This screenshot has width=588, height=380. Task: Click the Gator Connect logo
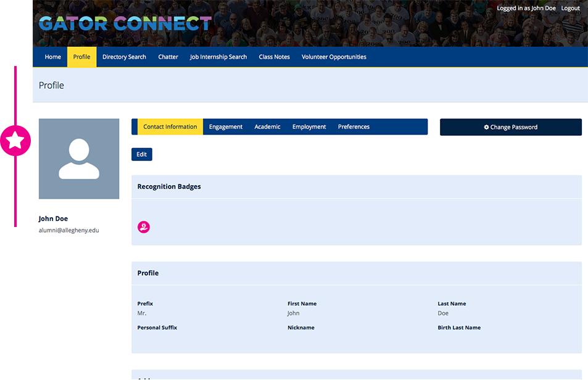125,23
